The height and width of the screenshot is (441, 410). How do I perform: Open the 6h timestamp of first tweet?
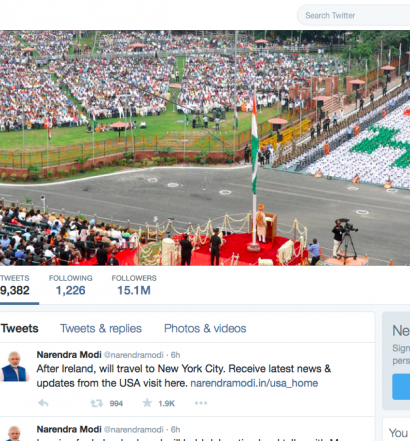[x=176, y=355]
